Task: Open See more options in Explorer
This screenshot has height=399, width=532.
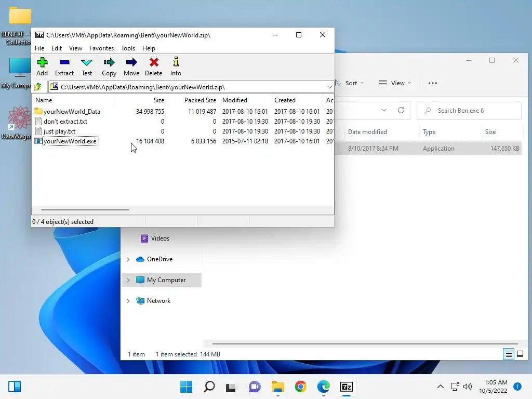Action: tap(433, 83)
